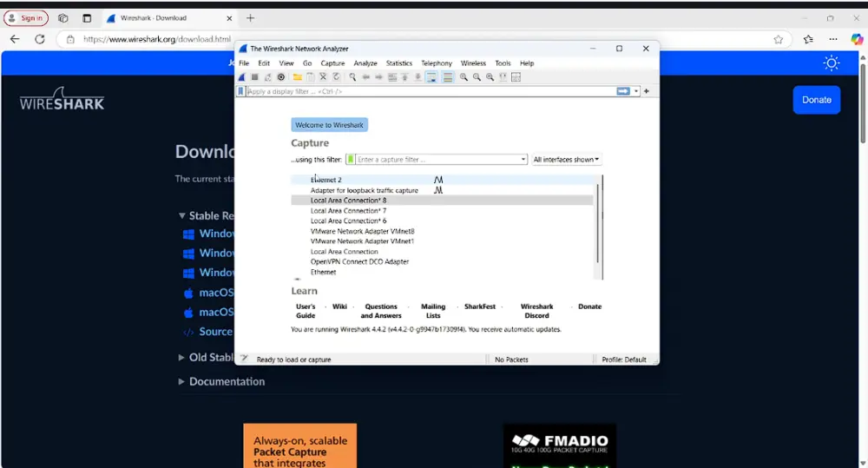Click the status bar expert info icon
Screen dimensions: 868x468
coord(244,359)
